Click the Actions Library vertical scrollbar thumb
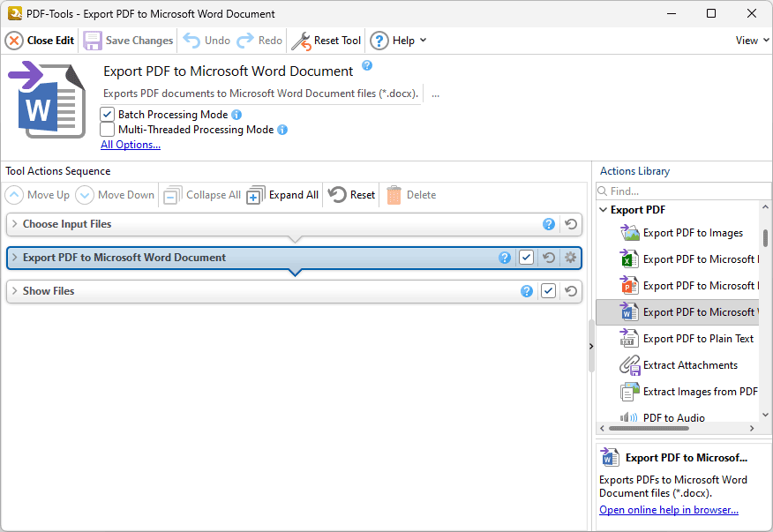The height and width of the screenshot is (532, 773). pos(765,238)
